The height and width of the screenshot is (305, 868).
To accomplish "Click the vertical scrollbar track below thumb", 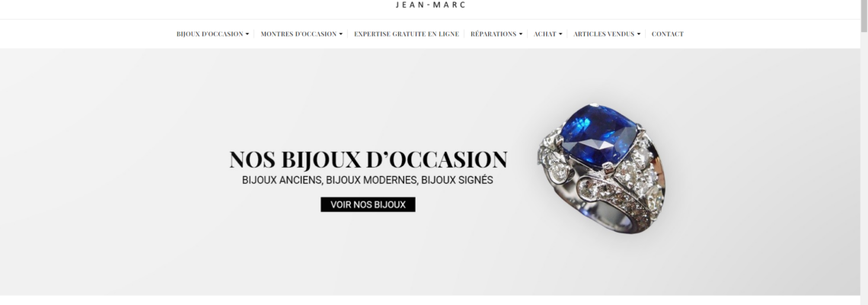I will [x=864, y=166].
